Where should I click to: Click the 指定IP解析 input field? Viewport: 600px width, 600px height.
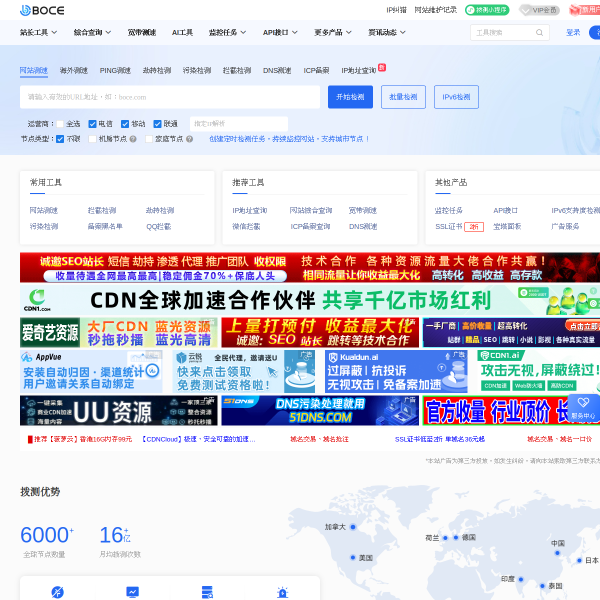tap(239, 124)
